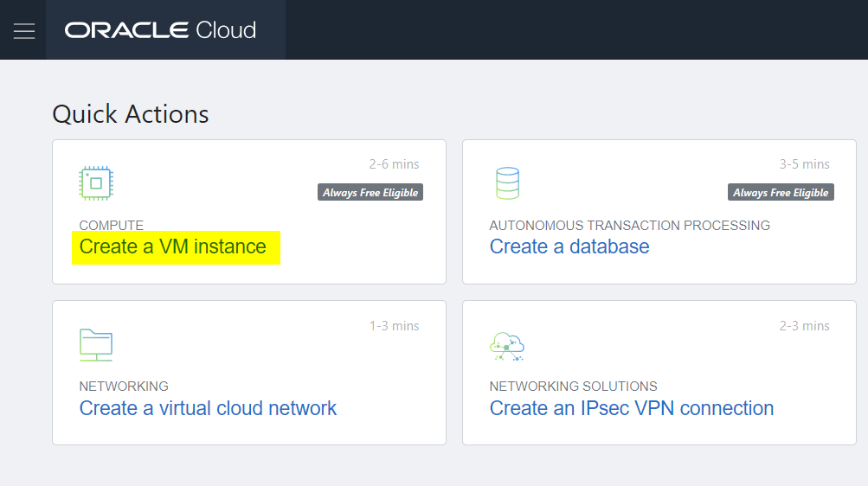868x486 pixels.
Task: Click the cloud VPN networking icon
Action: [507, 347]
